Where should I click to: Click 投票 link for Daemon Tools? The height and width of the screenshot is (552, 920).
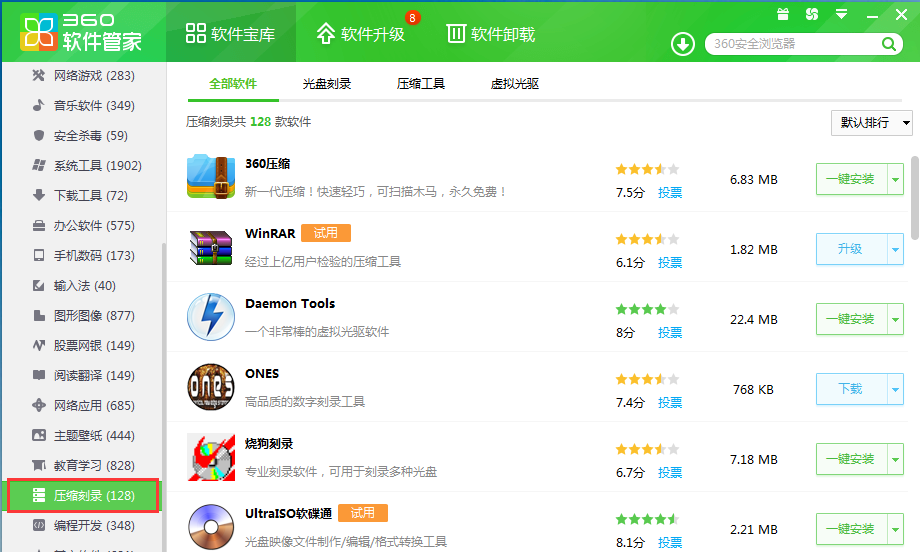(x=669, y=333)
